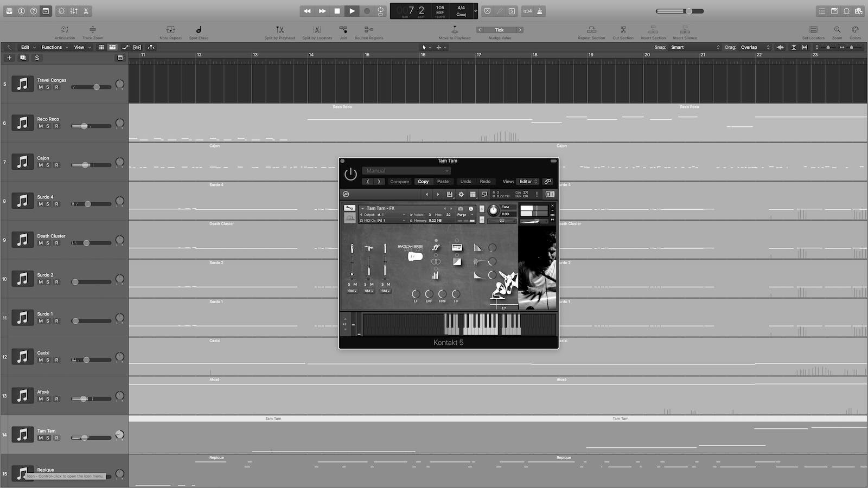Click the Kontakt snapshot camera icon
Image resolution: width=868 pixels, height=488 pixels.
[461, 208]
